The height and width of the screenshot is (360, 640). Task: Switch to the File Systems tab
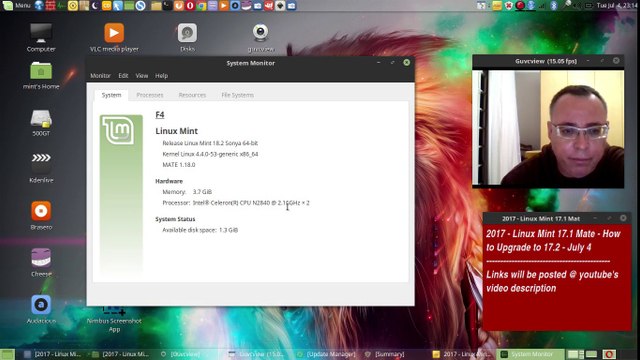(238, 95)
